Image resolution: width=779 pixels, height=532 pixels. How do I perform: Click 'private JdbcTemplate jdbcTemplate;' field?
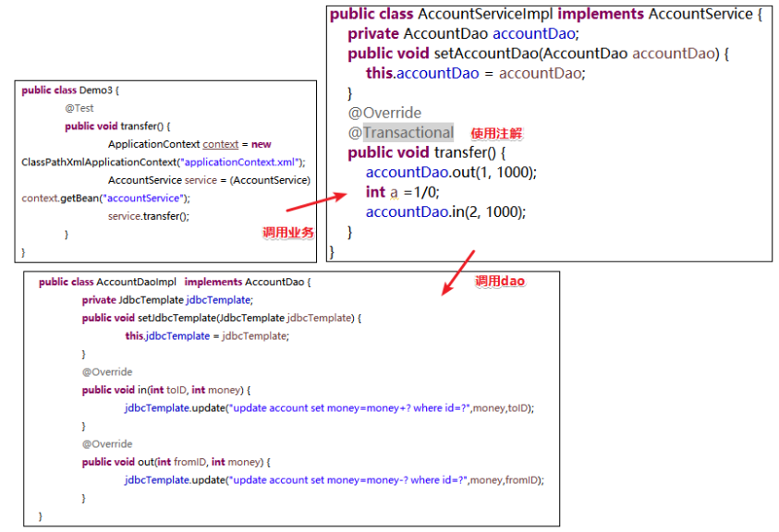[167, 300]
